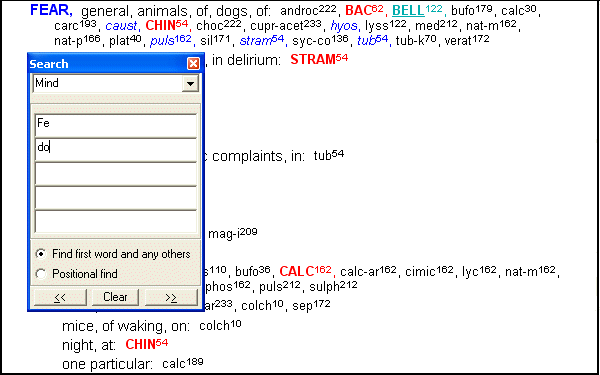The height and width of the screenshot is (375, 600).
Task: Click the << previous match button
Action: click(60, 297)
